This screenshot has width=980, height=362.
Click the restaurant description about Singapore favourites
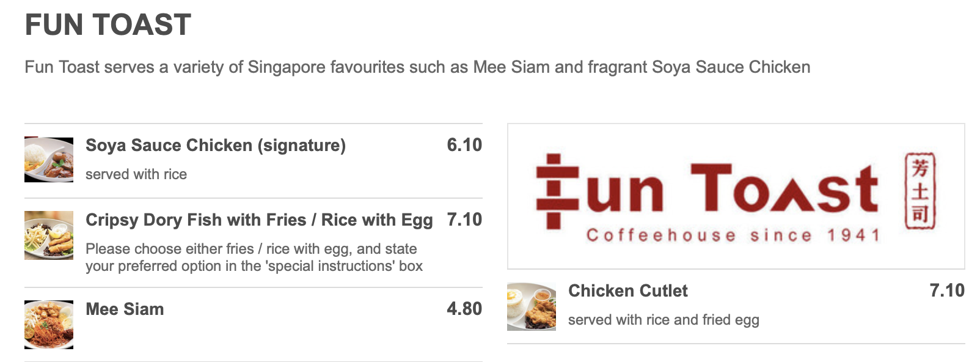pos(417,67)
